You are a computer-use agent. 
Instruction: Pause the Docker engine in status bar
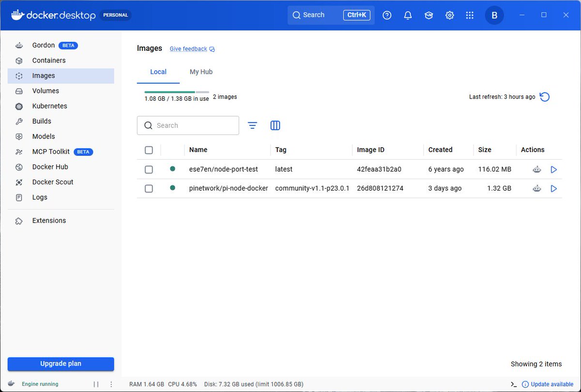[x=96, y=384]
